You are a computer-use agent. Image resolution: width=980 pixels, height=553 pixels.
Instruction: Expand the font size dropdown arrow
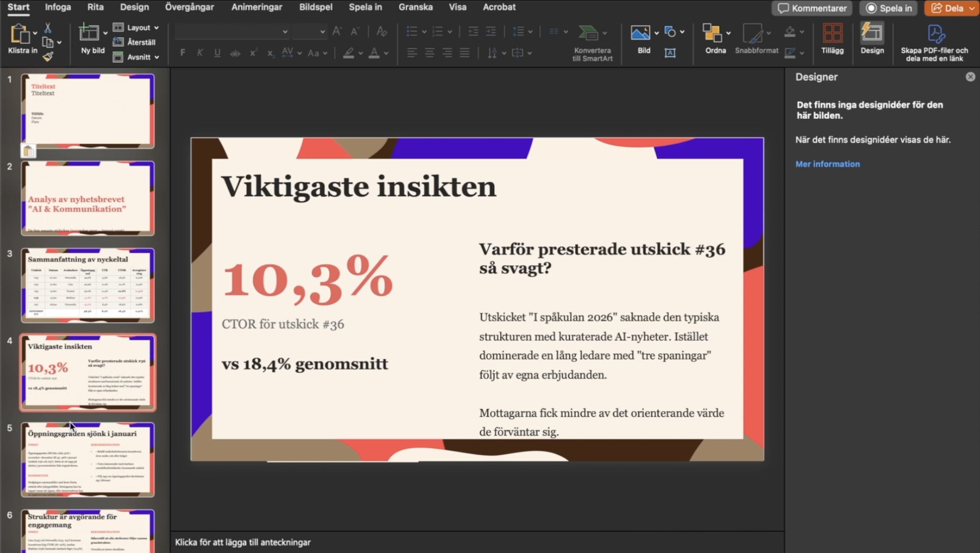click(x=322, y=31)
